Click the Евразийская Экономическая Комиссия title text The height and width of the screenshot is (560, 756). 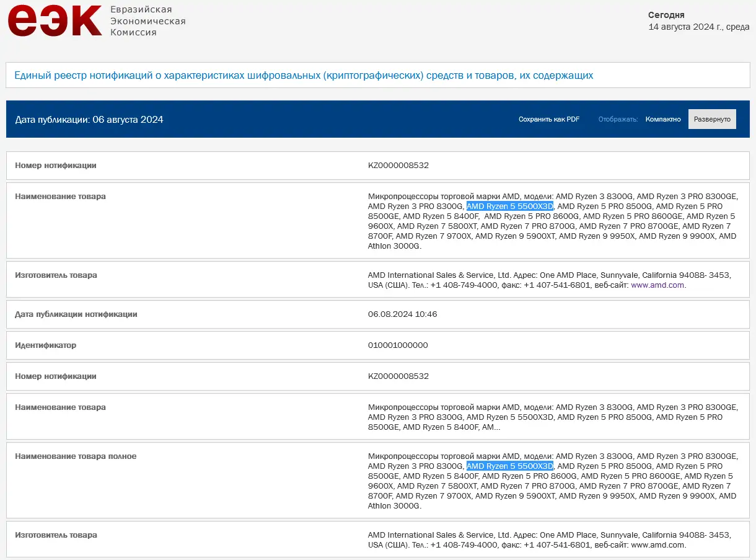147,21
